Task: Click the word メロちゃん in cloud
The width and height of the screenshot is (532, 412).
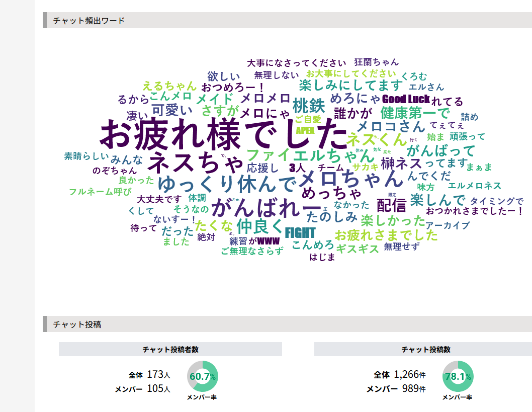Action: point(350,179)
